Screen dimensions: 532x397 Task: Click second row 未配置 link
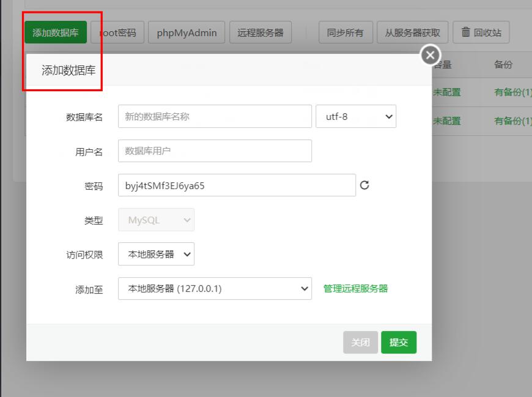tap(447, 121)
